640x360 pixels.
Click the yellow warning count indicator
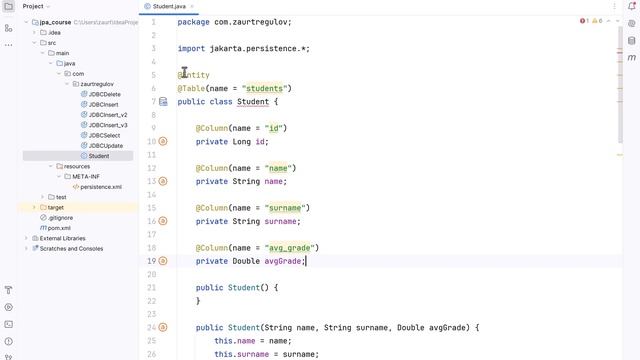(597, 21)
